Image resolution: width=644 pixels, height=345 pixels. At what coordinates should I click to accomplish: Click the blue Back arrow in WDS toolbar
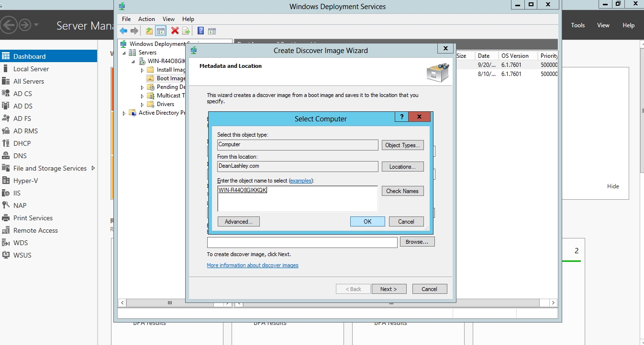(x=123, y=31)
